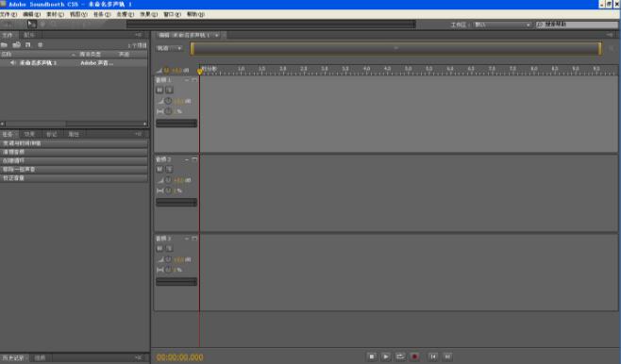
Task: Start playback with the play button
Action: point(386,356)
